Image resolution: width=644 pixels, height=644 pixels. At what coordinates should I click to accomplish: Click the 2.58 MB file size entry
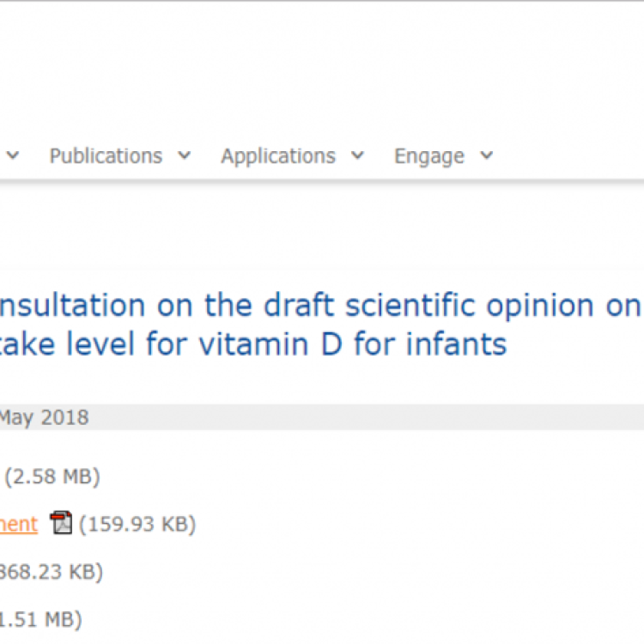point(52,476)
